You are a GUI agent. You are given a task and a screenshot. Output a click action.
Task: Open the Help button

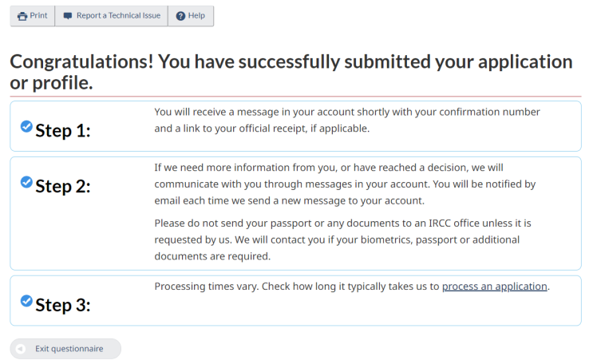(191, 16)
